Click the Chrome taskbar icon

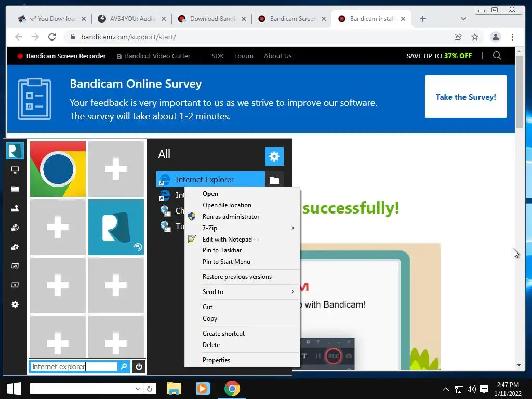(232, 389)
